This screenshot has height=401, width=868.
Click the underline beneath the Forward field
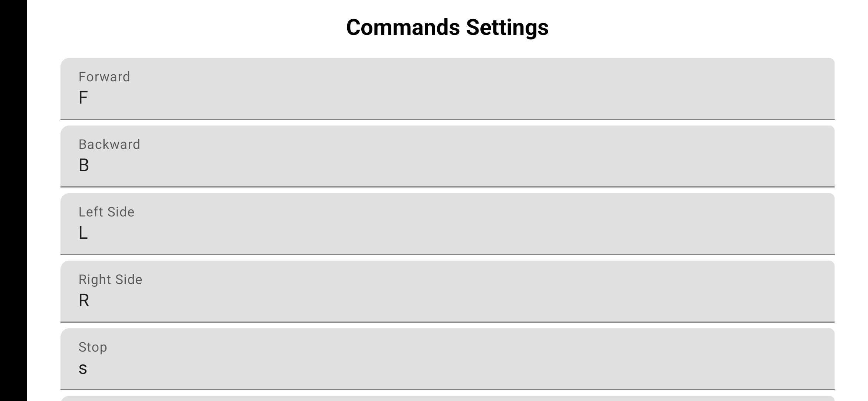447,119
